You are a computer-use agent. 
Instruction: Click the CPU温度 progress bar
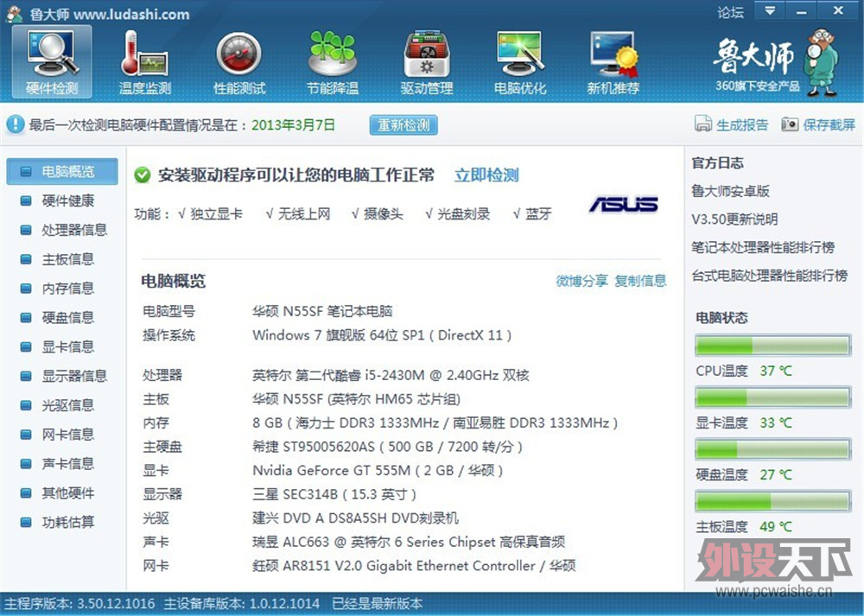[x=773, y=346]
